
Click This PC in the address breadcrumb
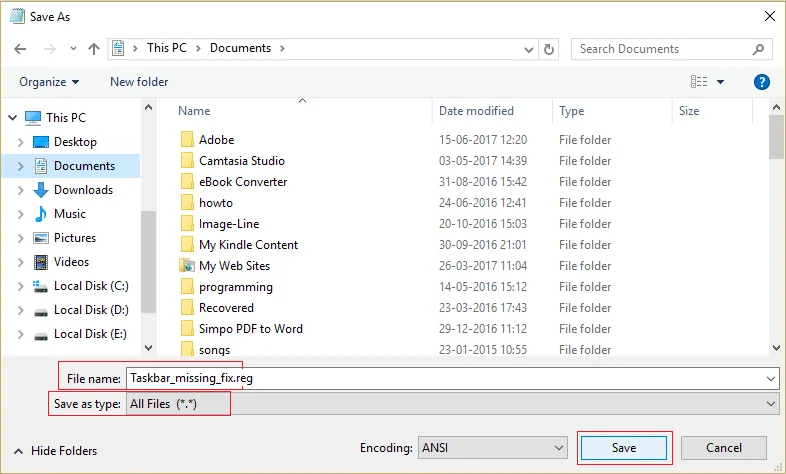pyautogui.click(x=166, y=48)
